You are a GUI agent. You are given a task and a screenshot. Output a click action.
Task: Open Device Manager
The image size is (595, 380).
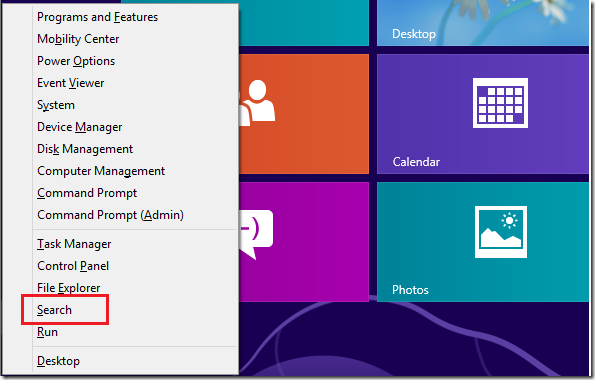[x=80, y=127]
